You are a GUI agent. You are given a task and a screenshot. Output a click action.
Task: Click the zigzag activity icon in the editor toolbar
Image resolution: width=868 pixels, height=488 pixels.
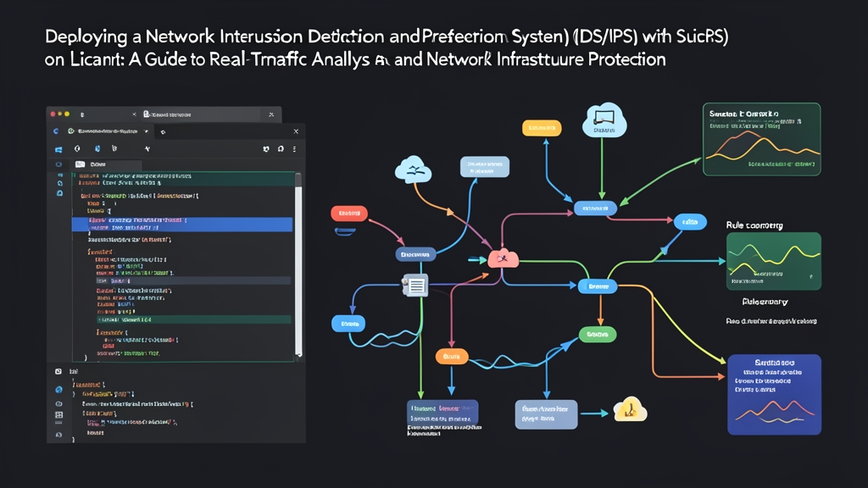(147, 149)
